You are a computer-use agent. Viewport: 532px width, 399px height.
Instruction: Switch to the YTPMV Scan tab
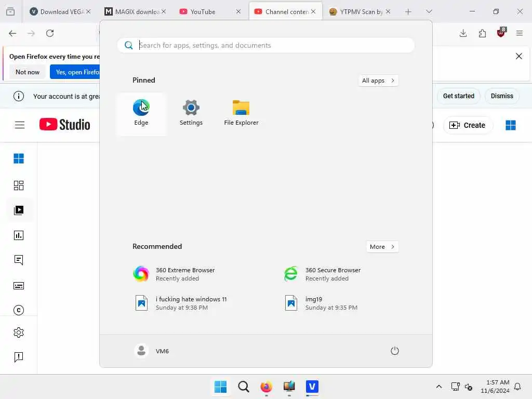coord(360,11)
